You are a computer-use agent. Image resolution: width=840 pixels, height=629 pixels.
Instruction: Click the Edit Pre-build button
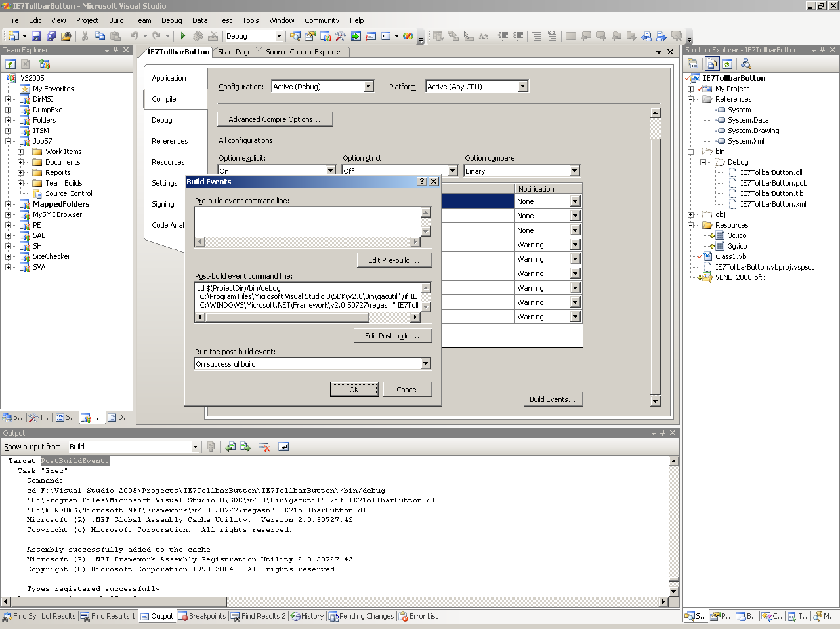click(x=394, y=260)
